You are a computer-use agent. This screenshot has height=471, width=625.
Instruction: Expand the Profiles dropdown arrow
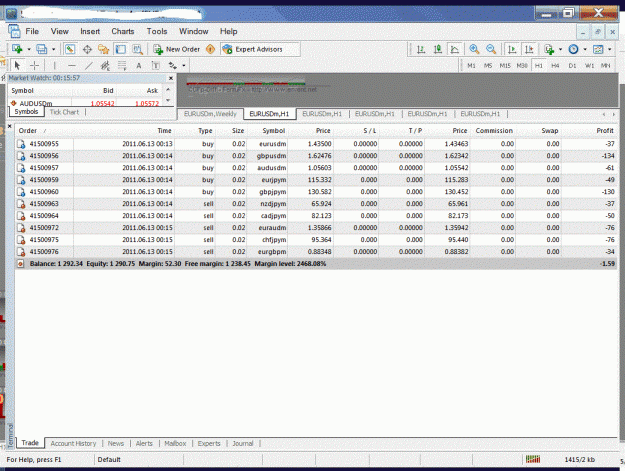click(x=53, y=49)
